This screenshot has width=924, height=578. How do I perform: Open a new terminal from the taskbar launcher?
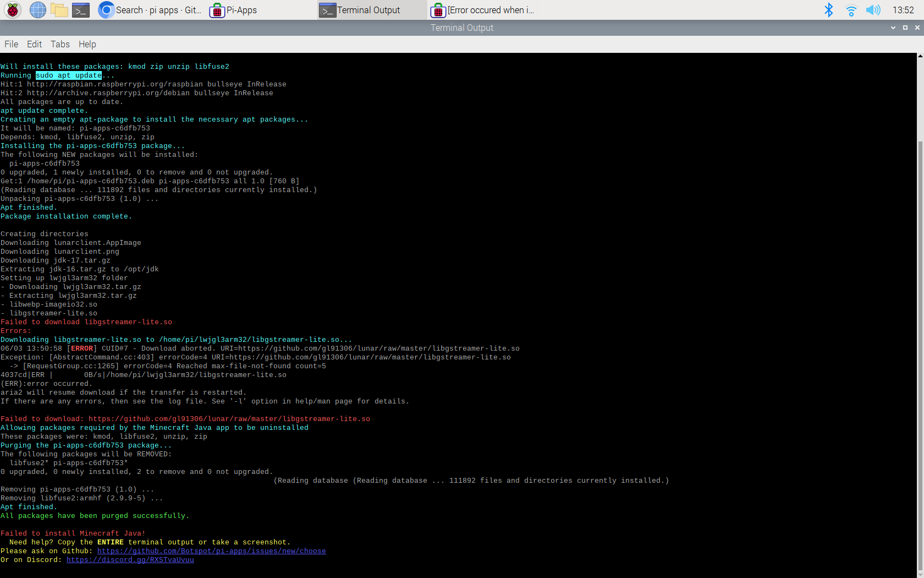pos(81,10)
